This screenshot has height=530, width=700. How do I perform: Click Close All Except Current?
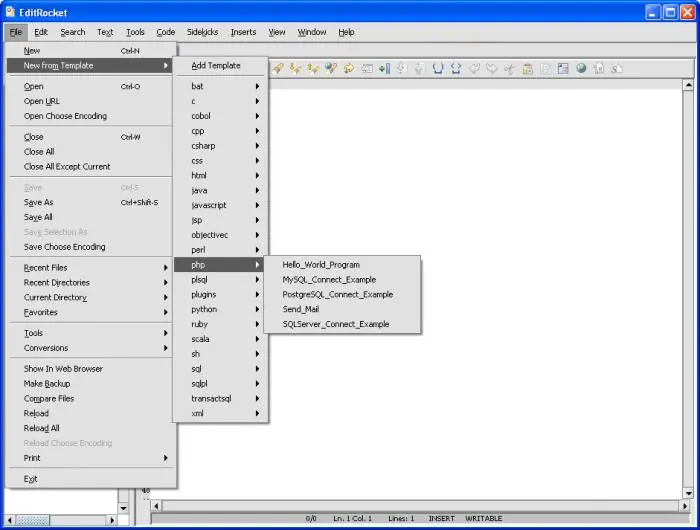click(91, 167)
